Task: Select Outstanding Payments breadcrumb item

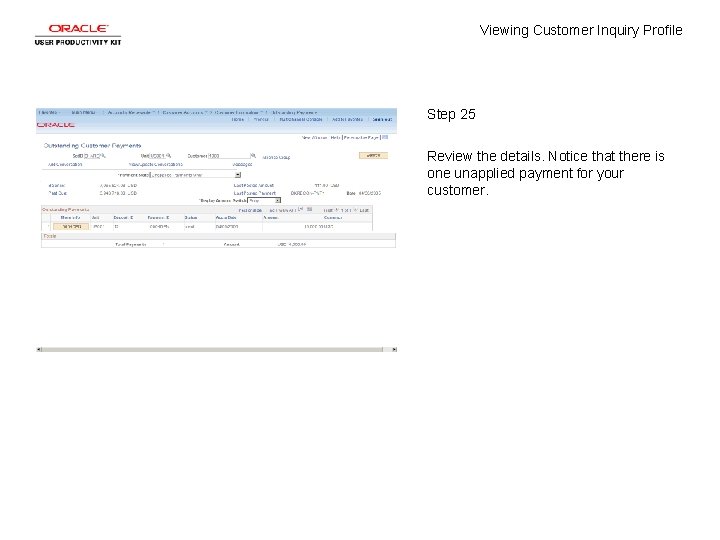Action: click(294, 112)
